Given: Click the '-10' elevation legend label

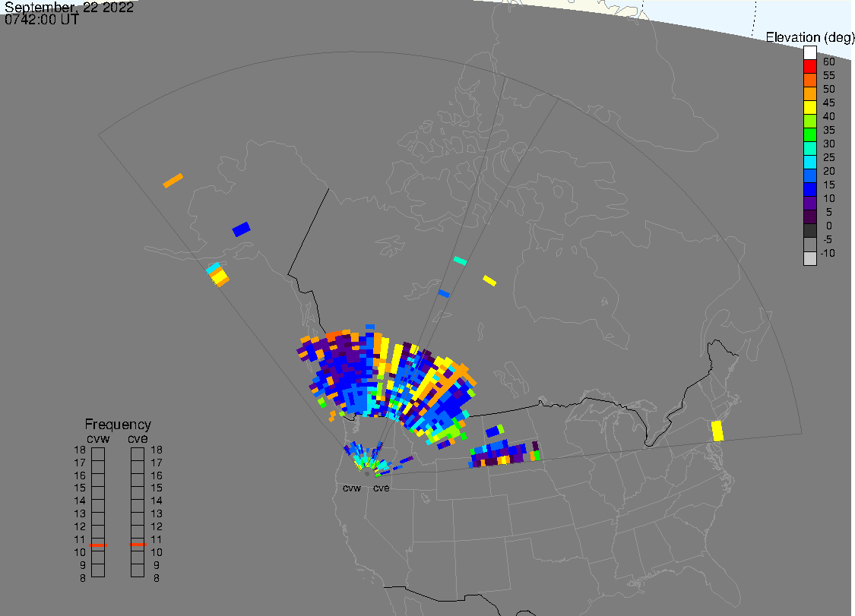Looking at the screenshot, I should point(828,253).
